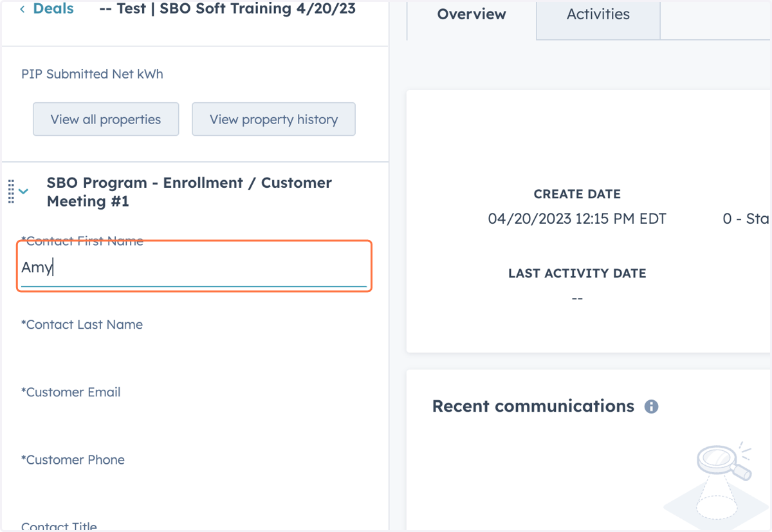The width and height of the screenshot is (772, 532).
Task: Click the CREATE DATE label
Action: click(x=577, y=194)
